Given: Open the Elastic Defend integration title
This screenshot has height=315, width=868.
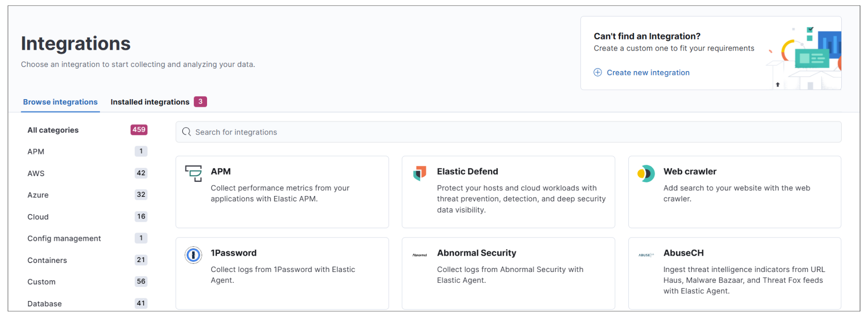Looking at the screenshot, I should [x=467, y=172].
